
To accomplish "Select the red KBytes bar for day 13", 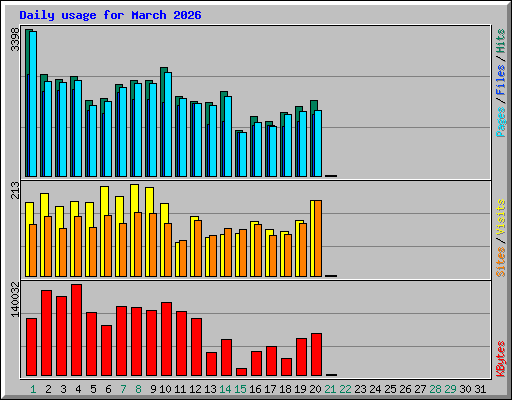I will [x=211, y=364].
